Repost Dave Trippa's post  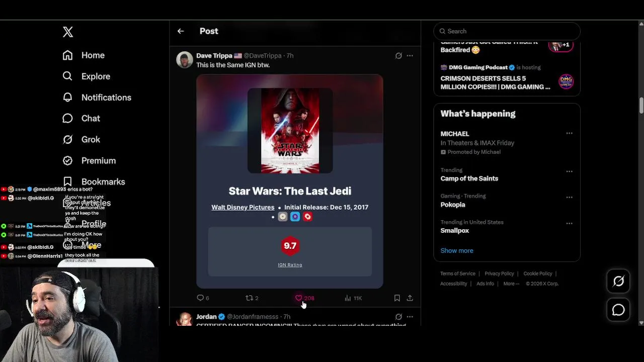(252, 298)
